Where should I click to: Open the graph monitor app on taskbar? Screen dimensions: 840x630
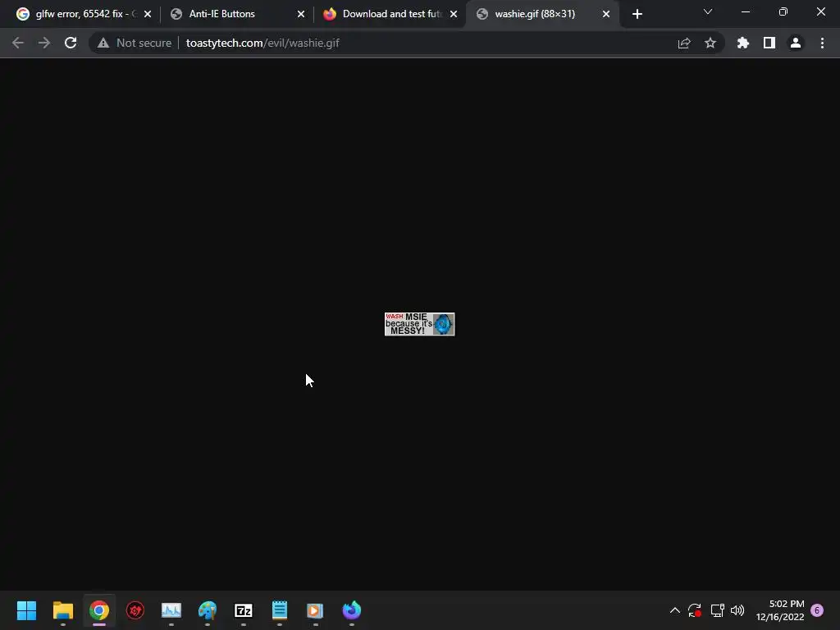tap(171, 610)
